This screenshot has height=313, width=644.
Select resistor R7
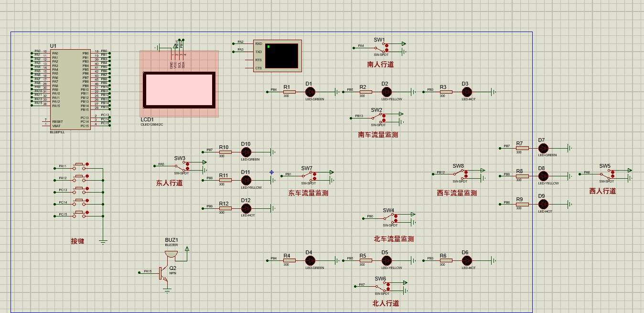[x=522, y=148]
